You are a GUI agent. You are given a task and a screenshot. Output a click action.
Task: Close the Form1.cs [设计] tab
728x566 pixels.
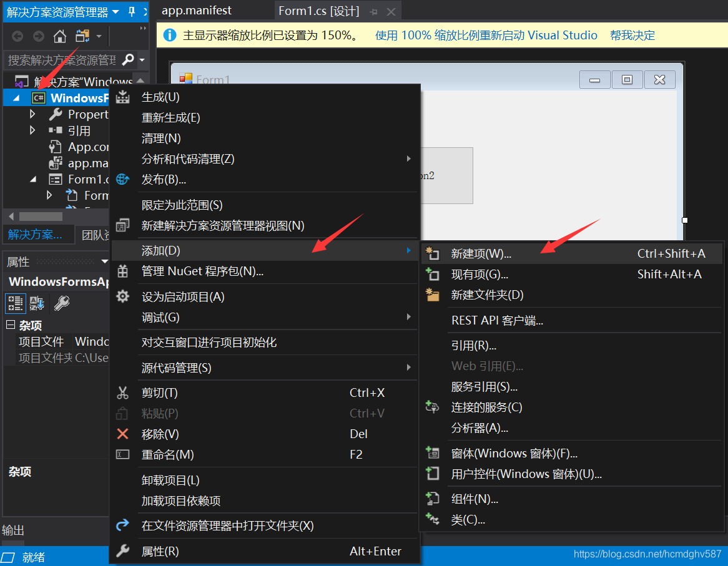coord(391,12)
